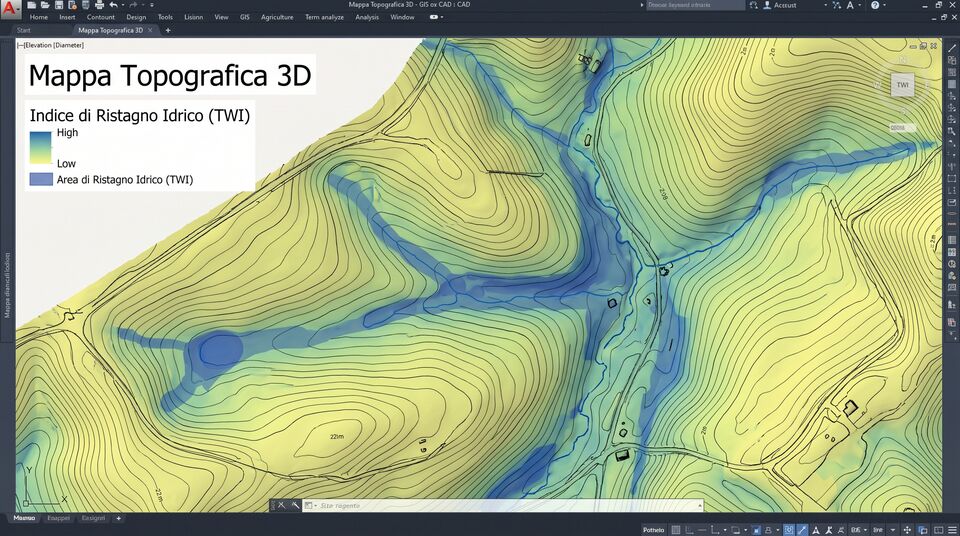This screenshot has height=536, width=960.
Task: Click the keyword search input field
Action: coord(696,5)
